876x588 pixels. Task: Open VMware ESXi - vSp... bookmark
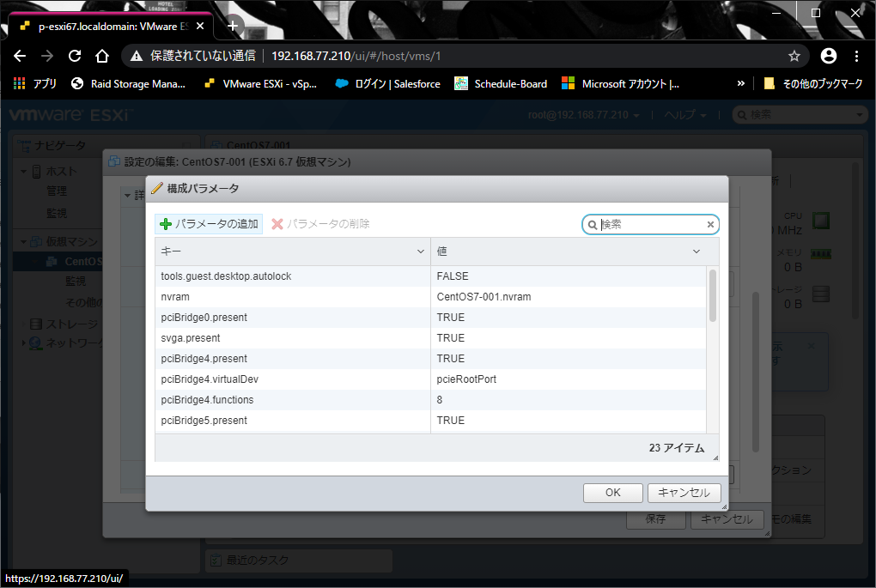point(260,84)
